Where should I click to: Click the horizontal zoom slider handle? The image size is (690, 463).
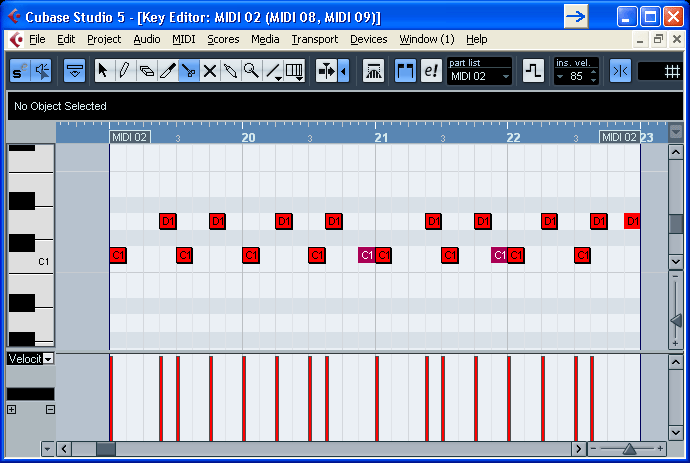tap(630, 449)
